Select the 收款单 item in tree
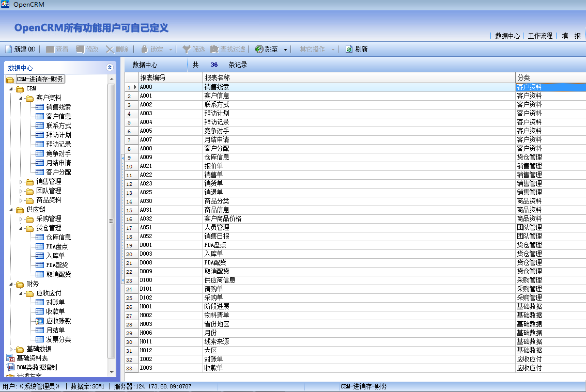Screen dimensions: 586x392 pyautogui.click(x=55, y=311)
